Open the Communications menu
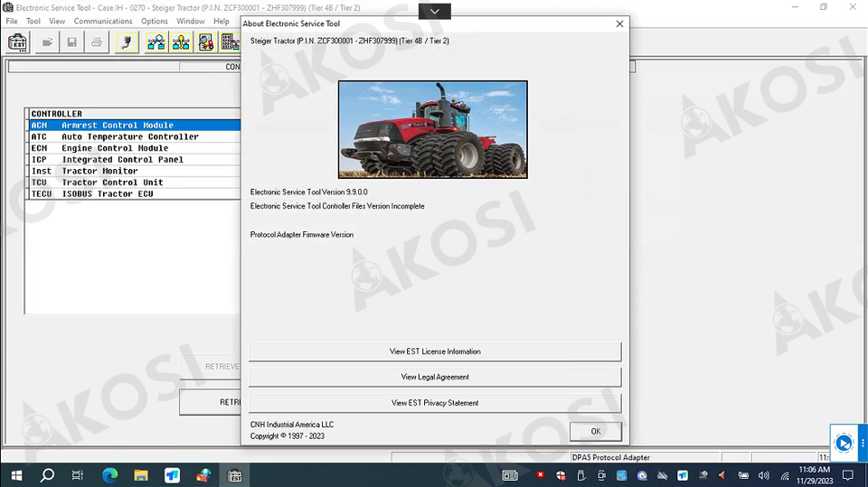 tap(103, 21)
